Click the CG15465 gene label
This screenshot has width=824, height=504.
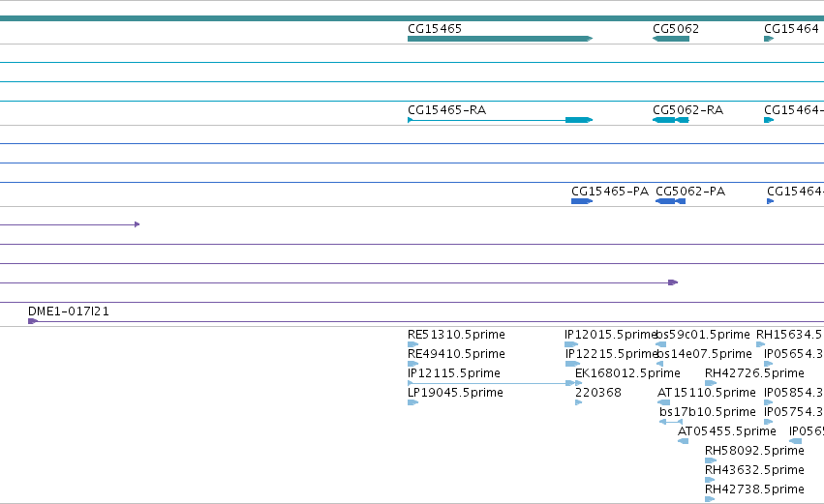point(435,29)
